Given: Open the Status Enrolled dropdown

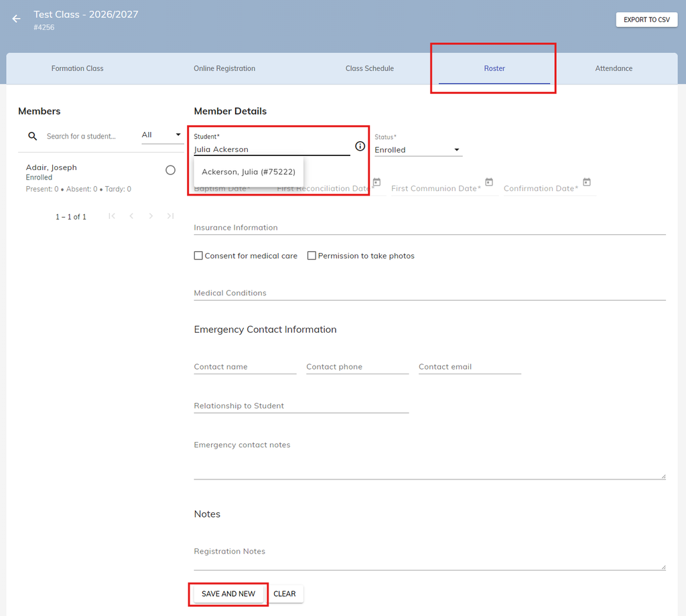Looking at the screenshot, I should pyautogui.click(x=418, y=150).
